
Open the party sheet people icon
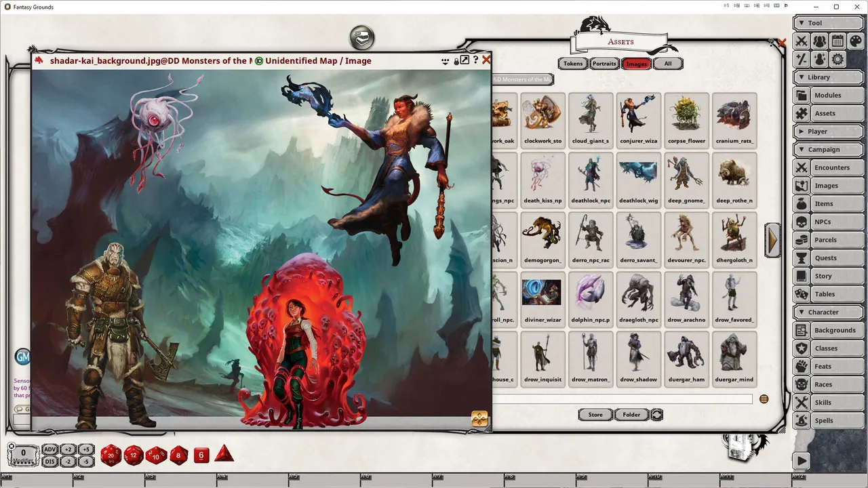[820, 41]
